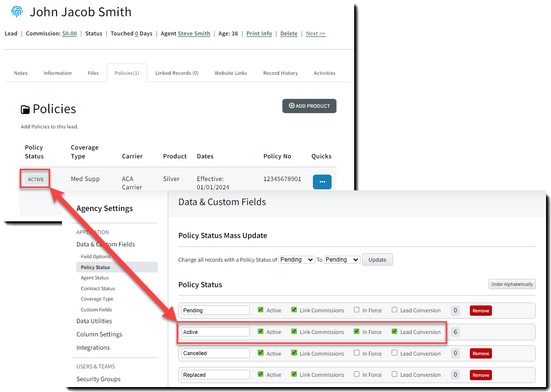
Task: Open the first Pending status dropdown
Action: pos(297,260)
